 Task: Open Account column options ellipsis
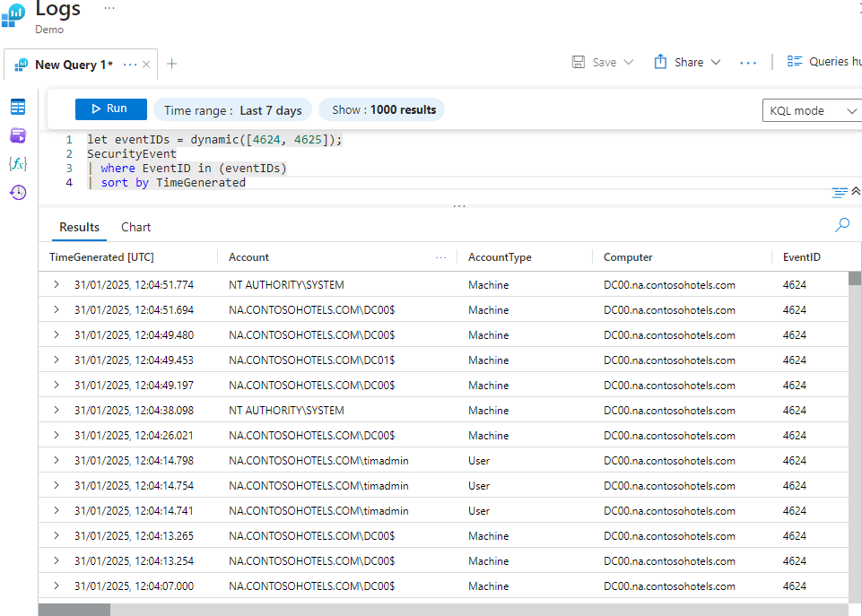click(441, 257)
